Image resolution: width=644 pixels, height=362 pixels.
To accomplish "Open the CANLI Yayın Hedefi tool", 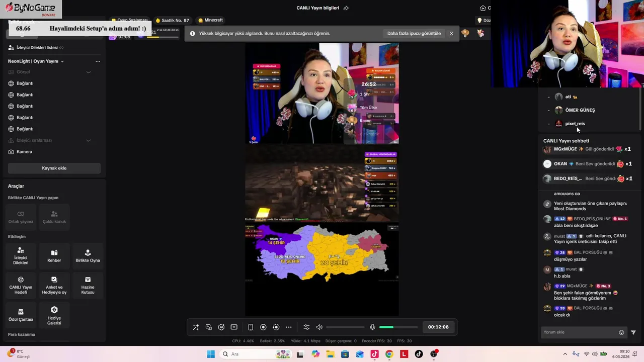I will pyautogui.click(x=21, y=285).
